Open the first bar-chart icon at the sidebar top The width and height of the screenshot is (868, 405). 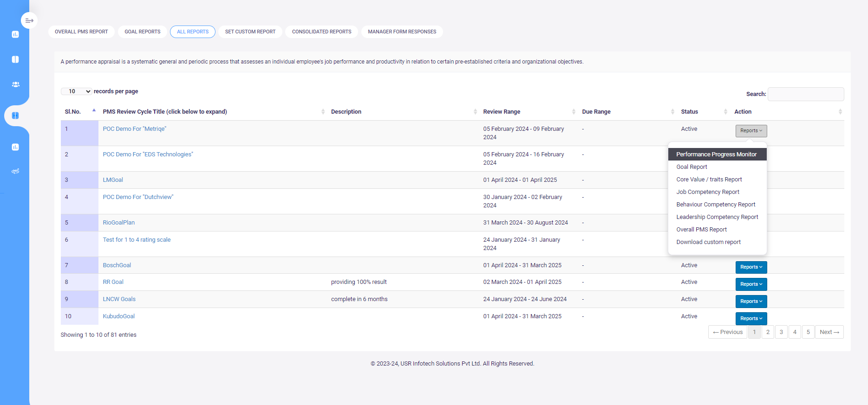click(x=15, y=34)
